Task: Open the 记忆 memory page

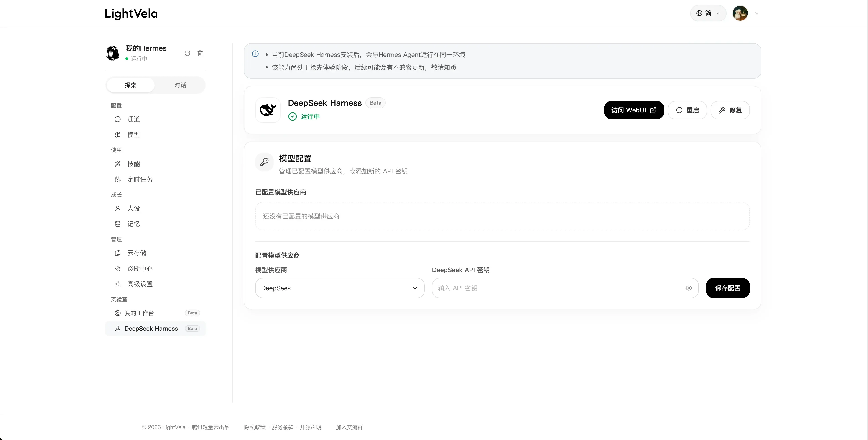Action: pyautogui.click(x=155, y=224)
